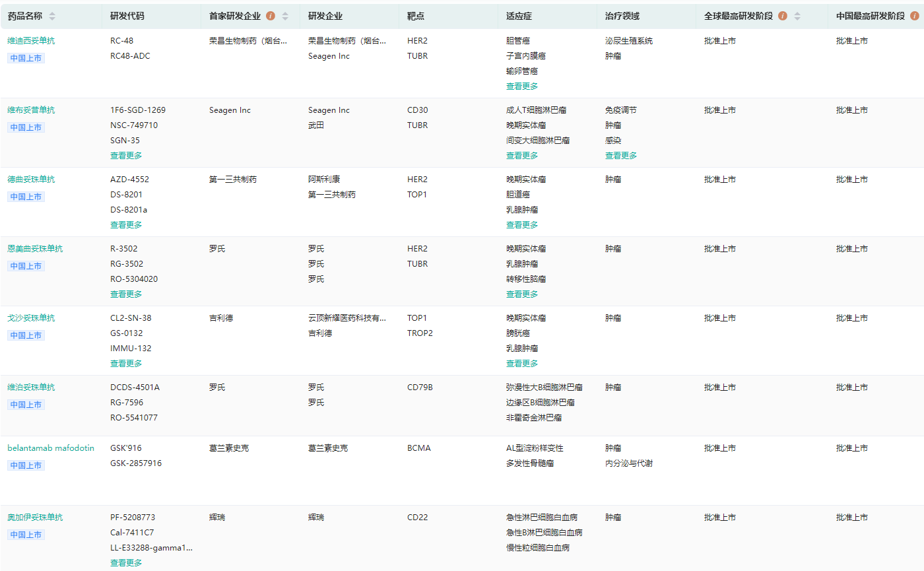Open drug details for 德曲妥珠单抗

pos(31,180)
